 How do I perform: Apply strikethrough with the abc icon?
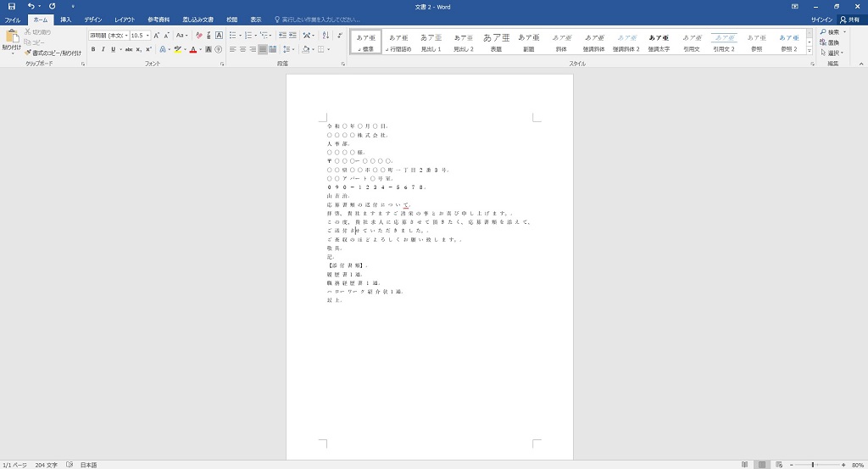coord(129,50)
